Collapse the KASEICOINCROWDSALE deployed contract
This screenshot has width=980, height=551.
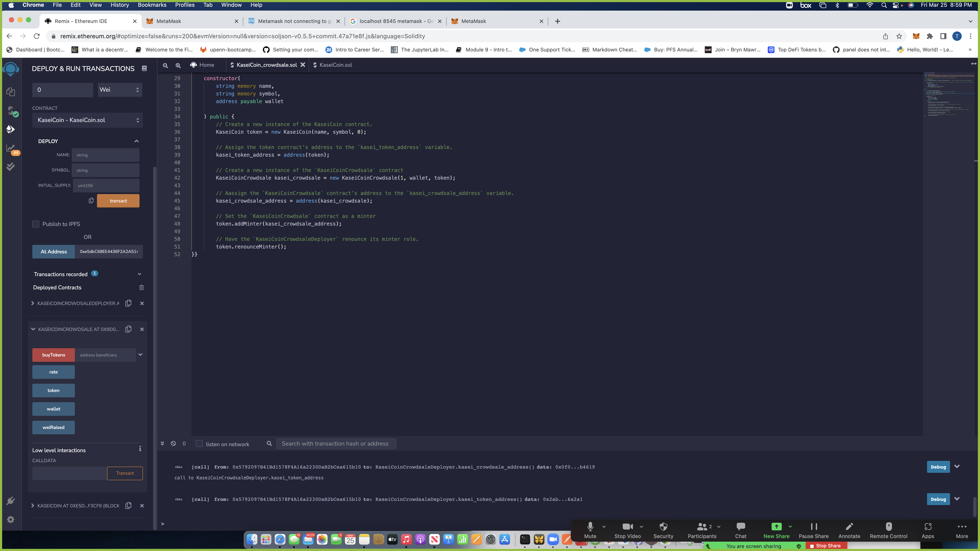[33, 329]
